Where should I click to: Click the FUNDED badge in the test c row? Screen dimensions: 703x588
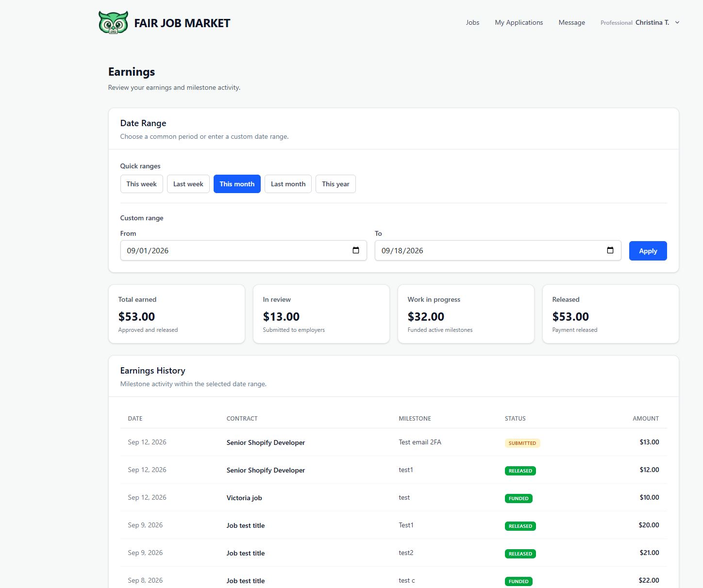[x=519, y=581]
